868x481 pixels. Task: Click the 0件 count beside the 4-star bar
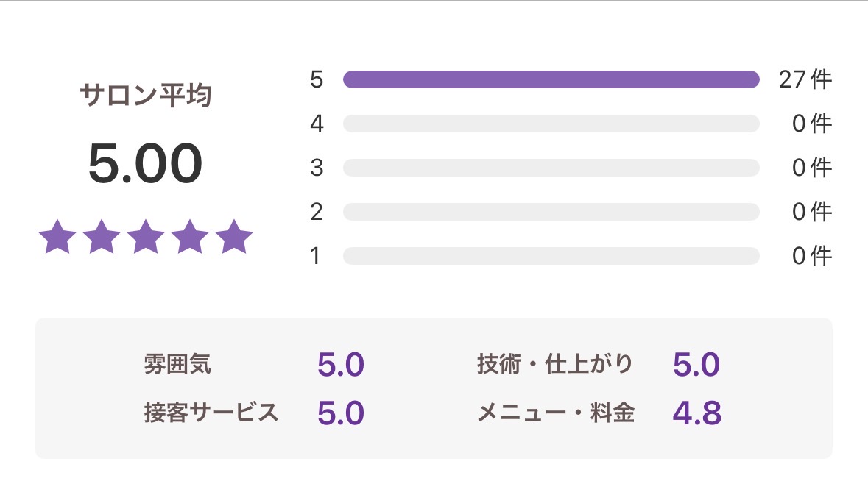(x=811, y=124)
